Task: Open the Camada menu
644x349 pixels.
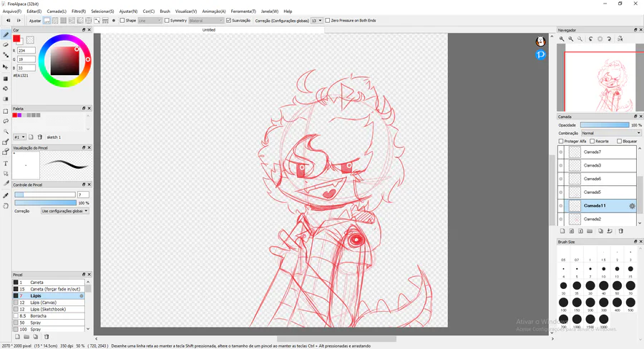Action: pos(57,11)
